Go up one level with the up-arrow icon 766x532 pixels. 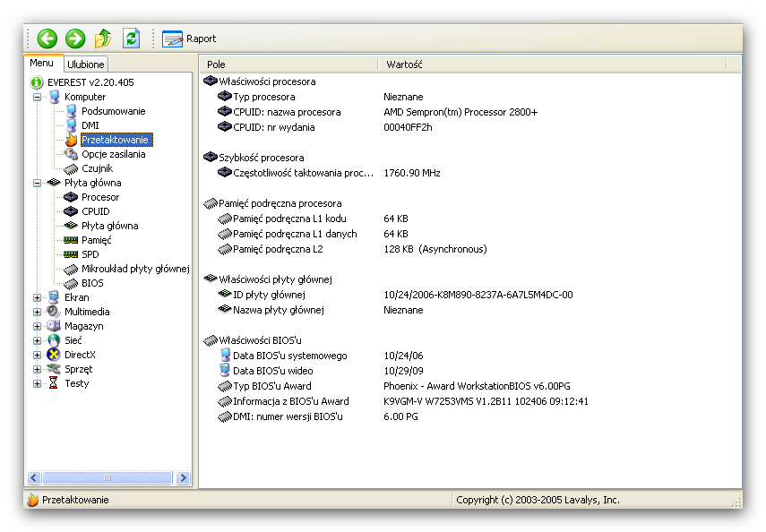103,39
